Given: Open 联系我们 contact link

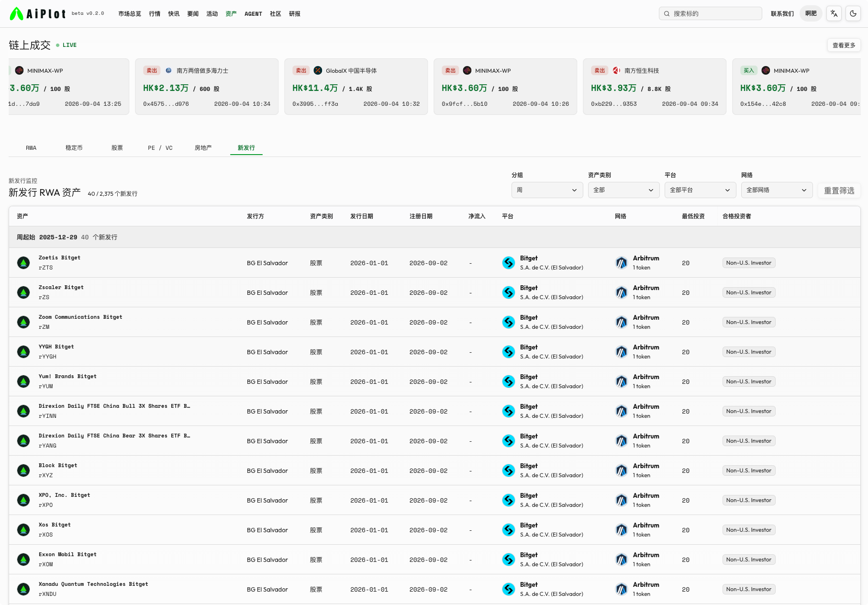Looking at the screenshot, I should point(782,13).
